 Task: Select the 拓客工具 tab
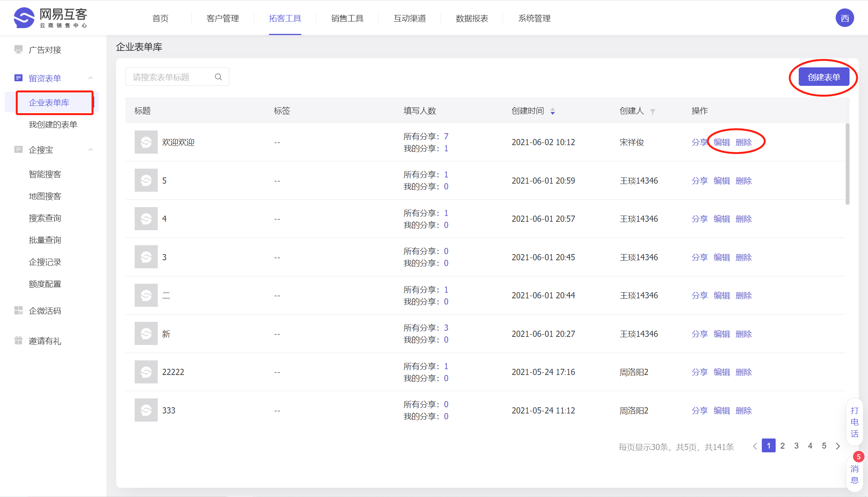click(x=285, y=18)
